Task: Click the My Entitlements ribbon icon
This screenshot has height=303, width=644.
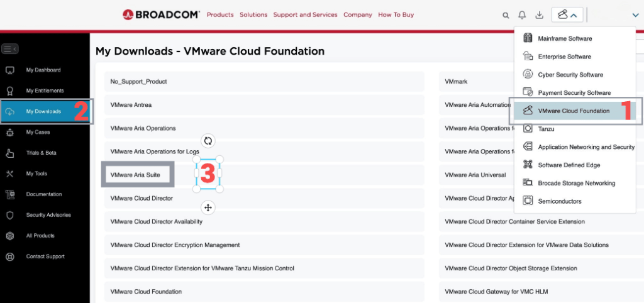Action: click(10, 91)
